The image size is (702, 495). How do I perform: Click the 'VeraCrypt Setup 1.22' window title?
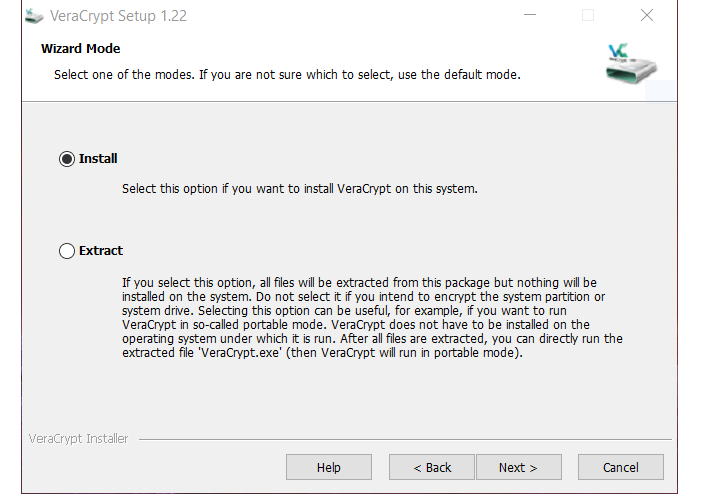coord(121,16)
